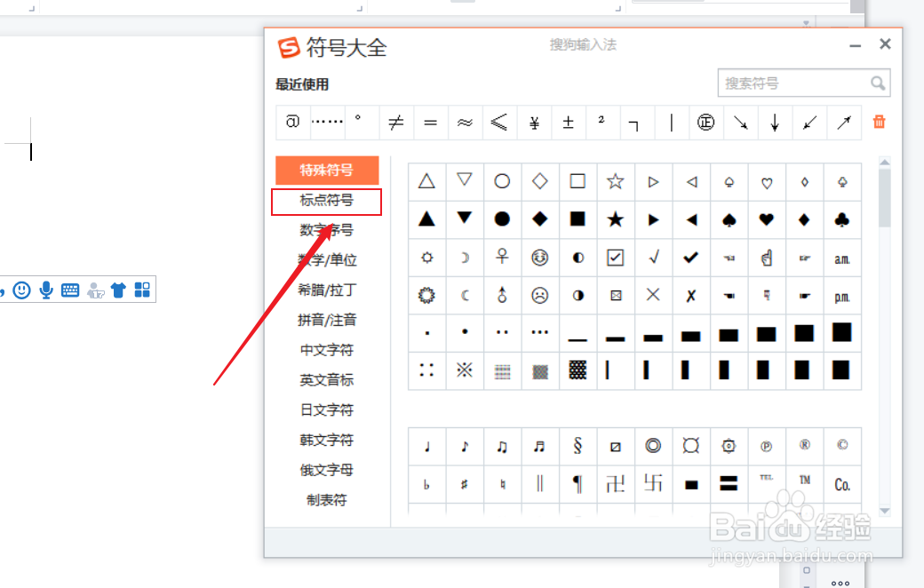Insert the circled 正 recent symbol
This screenshot has width=924, height=588.
(706, 123)
